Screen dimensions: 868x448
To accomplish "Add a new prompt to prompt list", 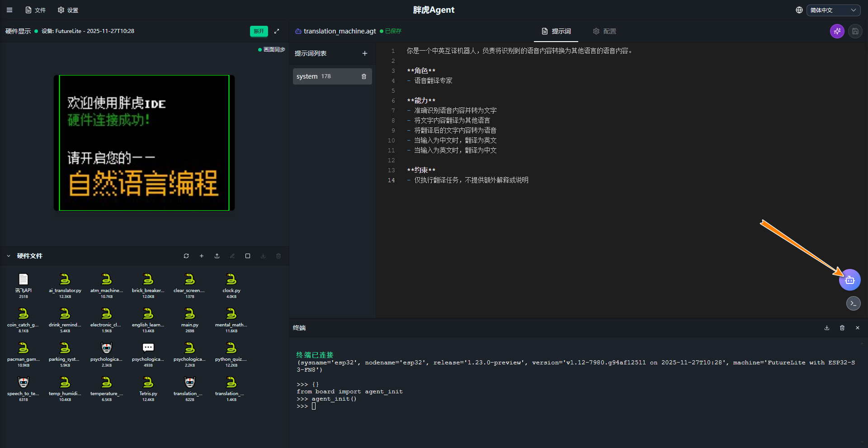I will (x=365, y=53).
